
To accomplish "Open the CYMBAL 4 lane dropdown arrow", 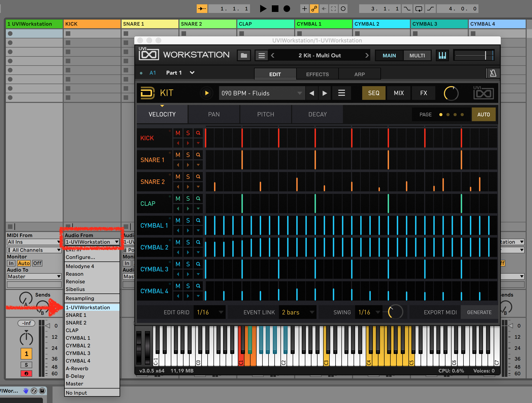I will coord(198,296).
